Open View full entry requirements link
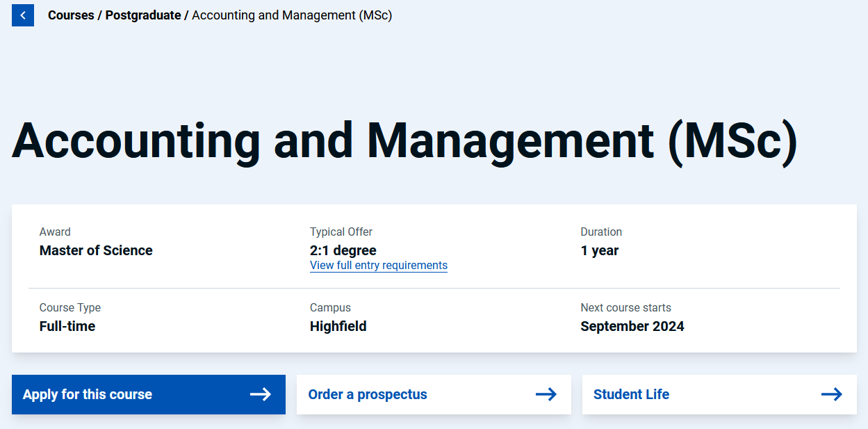 (379, 266)
